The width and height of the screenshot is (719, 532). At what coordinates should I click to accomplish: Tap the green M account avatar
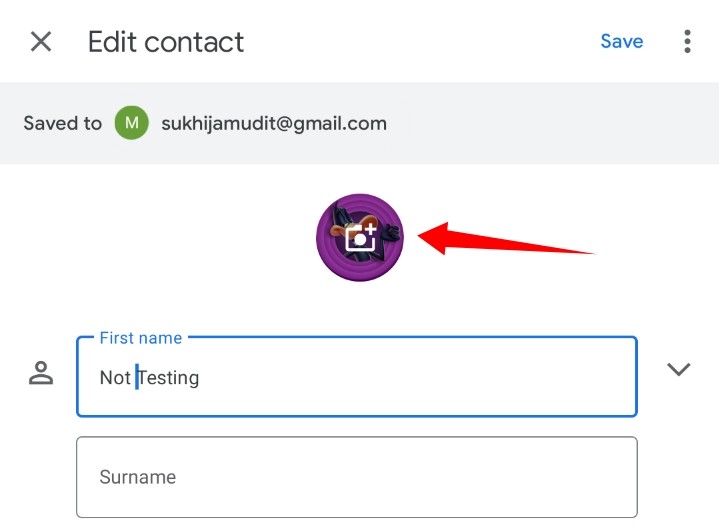coord(131,123)
